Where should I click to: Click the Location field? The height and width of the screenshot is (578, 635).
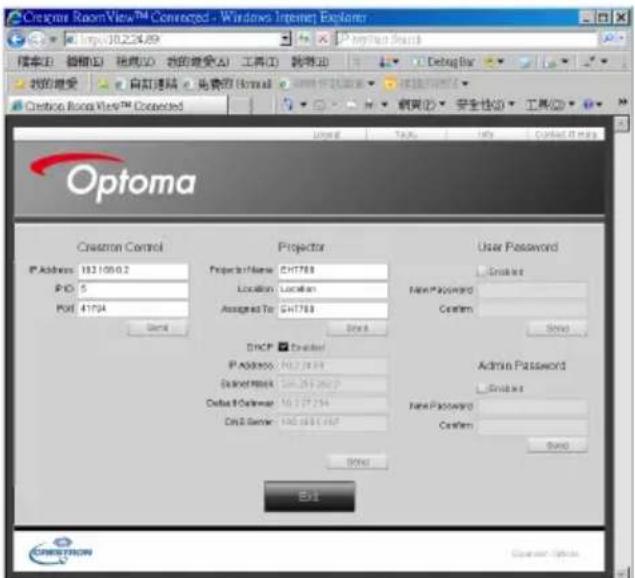pos(333,290)
